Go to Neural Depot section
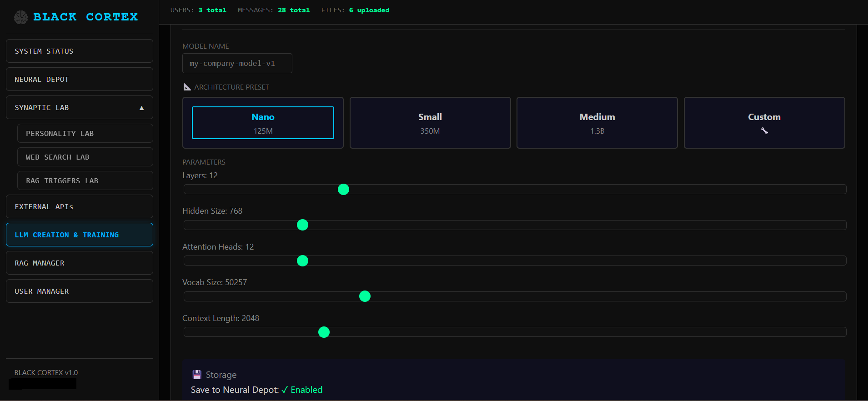The image size is (868, 401). click(80, 79)
